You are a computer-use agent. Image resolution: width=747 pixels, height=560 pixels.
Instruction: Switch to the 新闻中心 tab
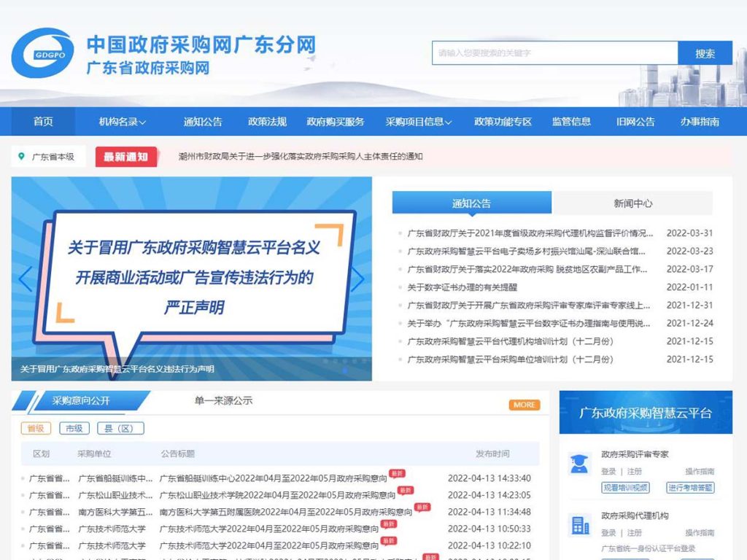[632, 203]
